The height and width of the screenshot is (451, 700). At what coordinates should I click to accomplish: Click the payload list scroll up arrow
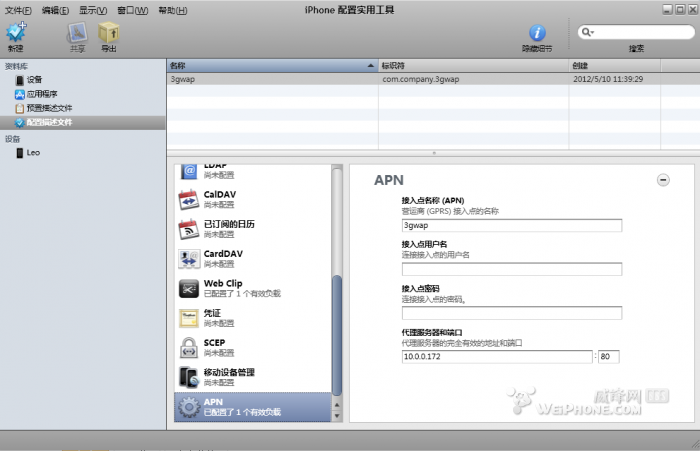[x=337, y=405]
